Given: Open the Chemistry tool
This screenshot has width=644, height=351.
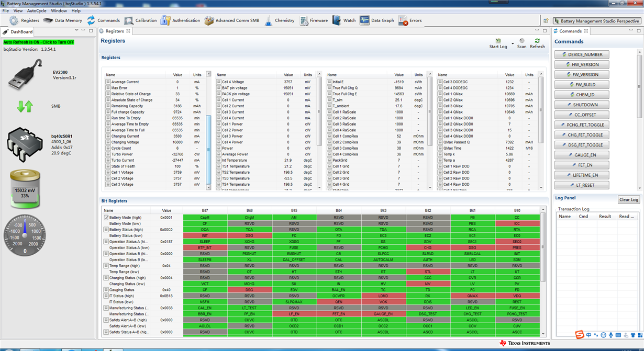Looking at the screenshot, I should pyautogui.click(x=279, y=20).
